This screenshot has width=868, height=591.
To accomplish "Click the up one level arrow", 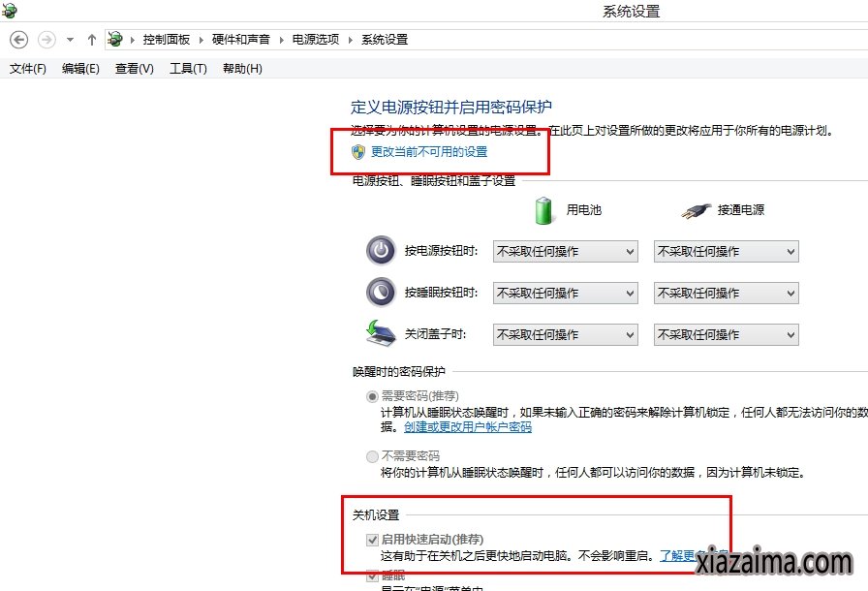I will point(92,40).
